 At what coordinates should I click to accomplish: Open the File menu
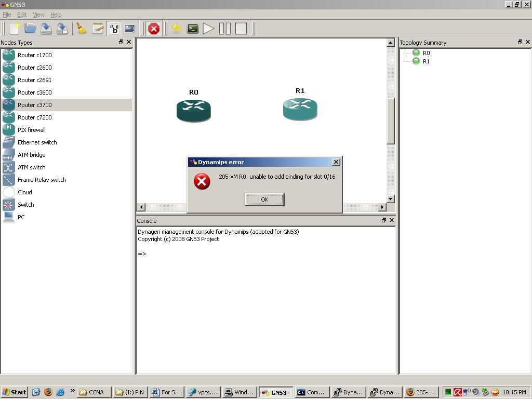[7, 15]
